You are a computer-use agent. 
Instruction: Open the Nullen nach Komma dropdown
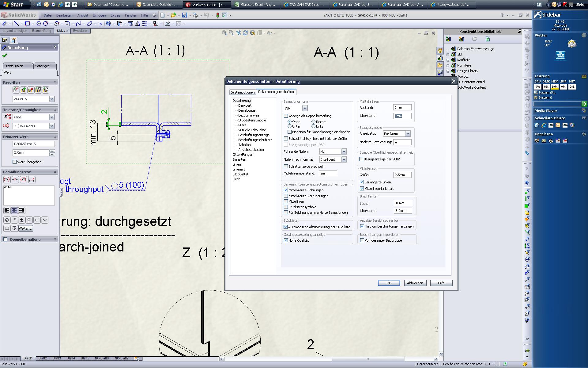[344, 159]
